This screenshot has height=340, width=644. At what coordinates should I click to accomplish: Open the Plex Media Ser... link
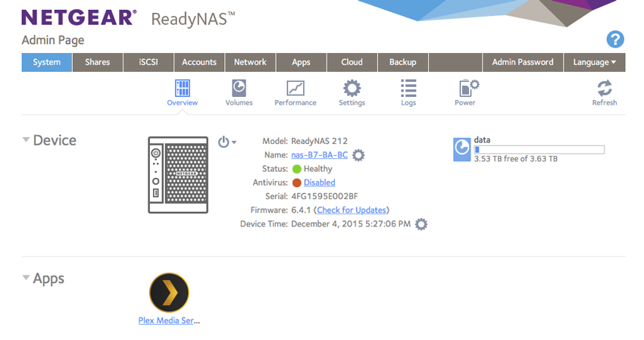click(x=169, y=321)
